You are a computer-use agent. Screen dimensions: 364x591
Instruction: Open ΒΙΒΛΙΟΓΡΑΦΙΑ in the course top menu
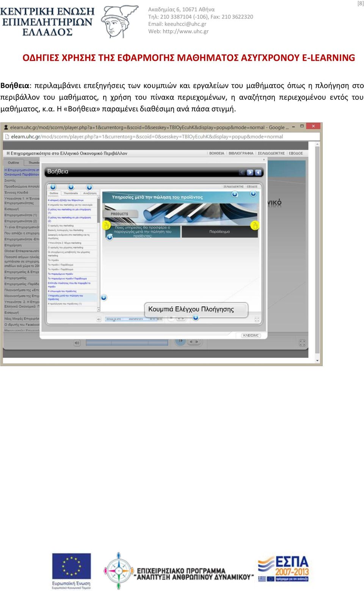click(241, 153)
